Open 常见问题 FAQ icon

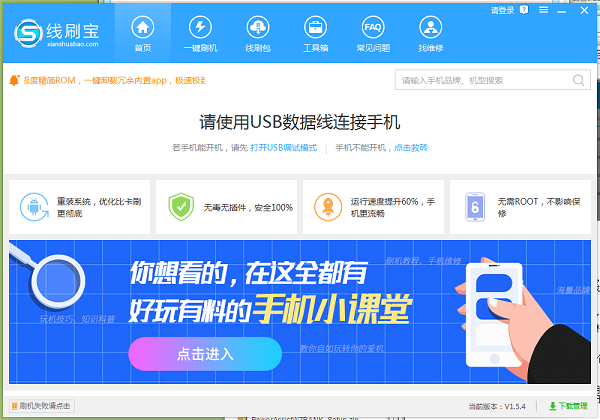pos(372,30)
